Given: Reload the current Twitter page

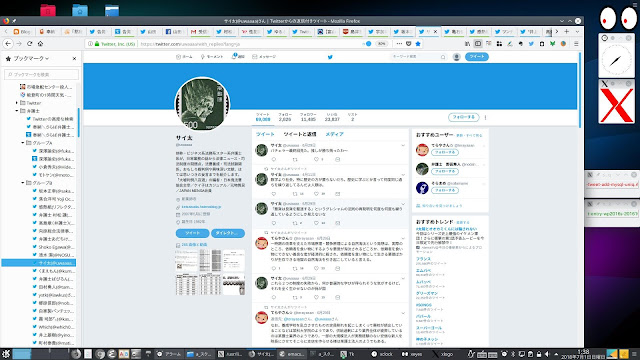Looking at the screenshot, I should tap(29, 44).
